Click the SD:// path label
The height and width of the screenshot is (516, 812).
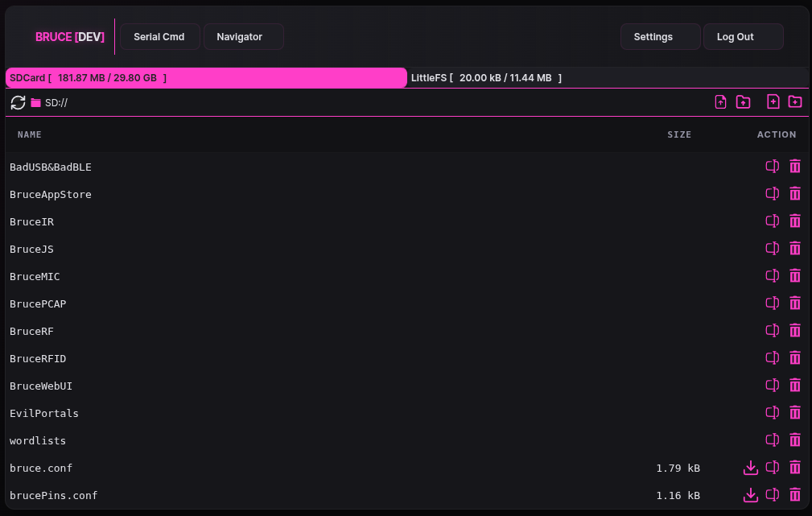56,102
